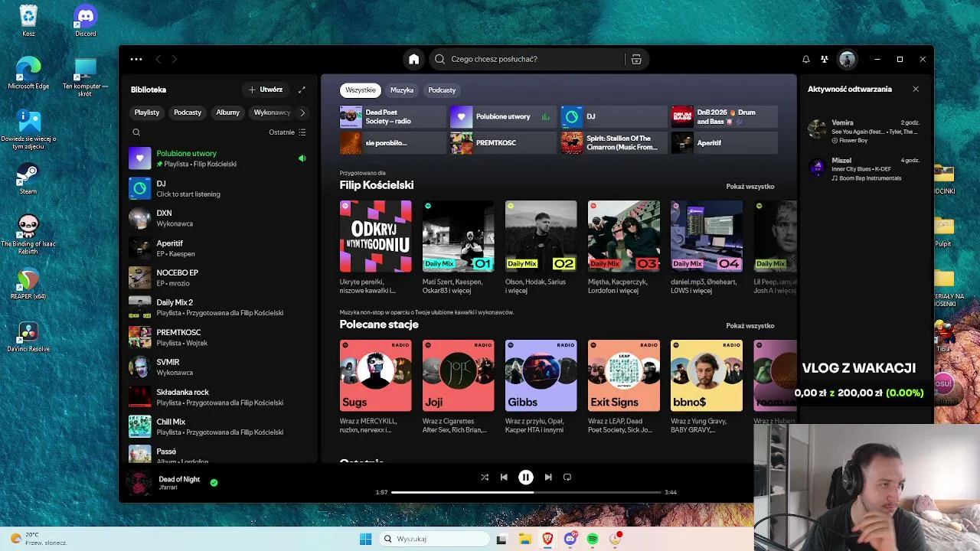This screenshot has width=980, height=551.
Task: Open NOCEBO EP in library
Action: click(218, 278)
